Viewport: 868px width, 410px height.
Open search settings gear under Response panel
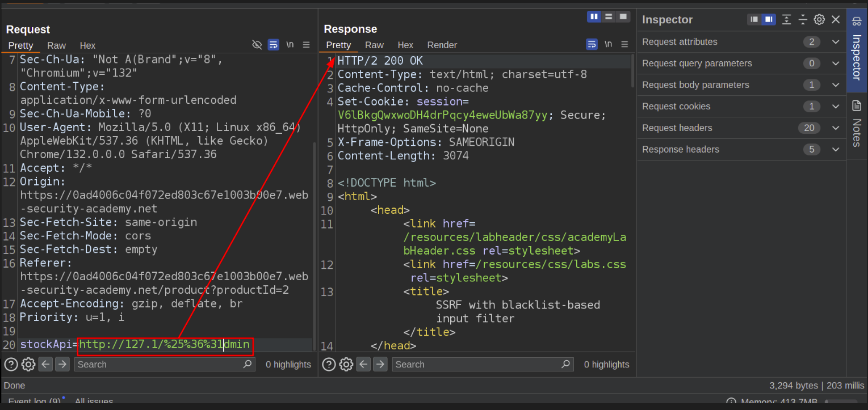[346, 364]
